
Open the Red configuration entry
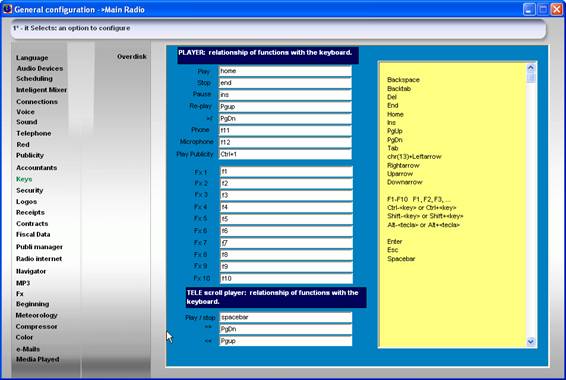tap(23, 144)
